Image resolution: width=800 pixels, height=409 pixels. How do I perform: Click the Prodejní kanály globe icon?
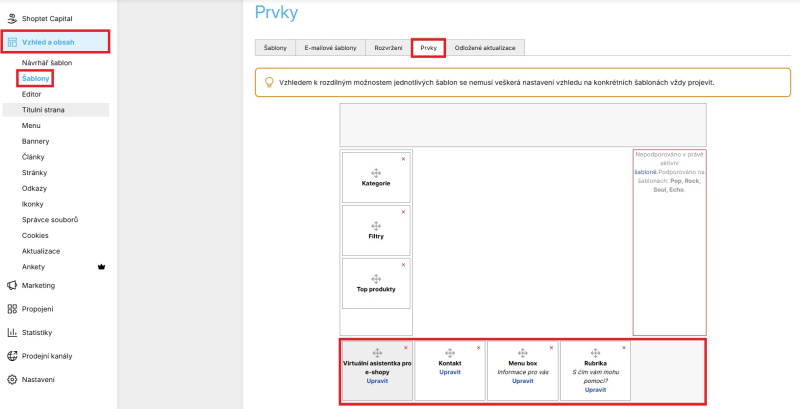click(12, 356)
